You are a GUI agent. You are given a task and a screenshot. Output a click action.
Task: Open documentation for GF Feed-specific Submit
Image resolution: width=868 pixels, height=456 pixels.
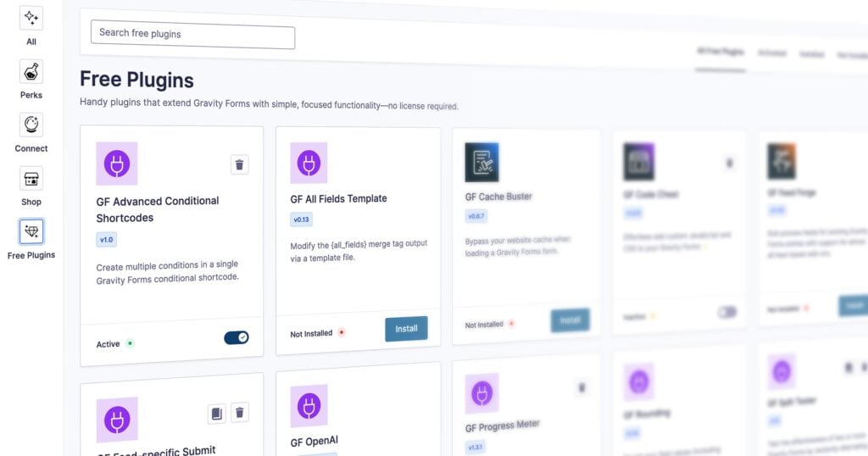[217, 414]
